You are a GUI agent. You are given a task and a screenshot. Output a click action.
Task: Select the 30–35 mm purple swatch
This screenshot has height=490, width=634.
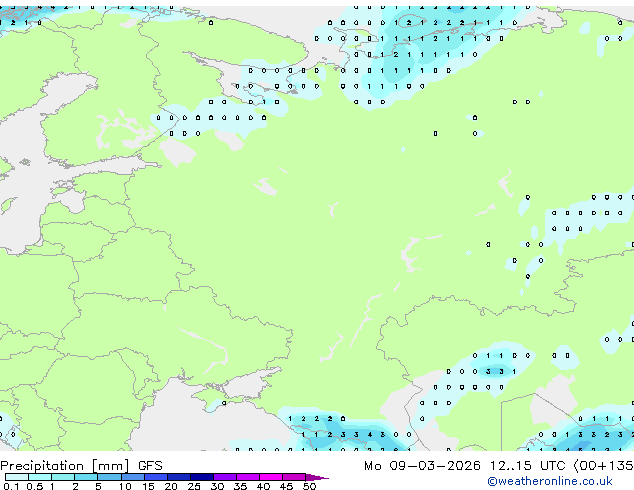pos(225,477)
